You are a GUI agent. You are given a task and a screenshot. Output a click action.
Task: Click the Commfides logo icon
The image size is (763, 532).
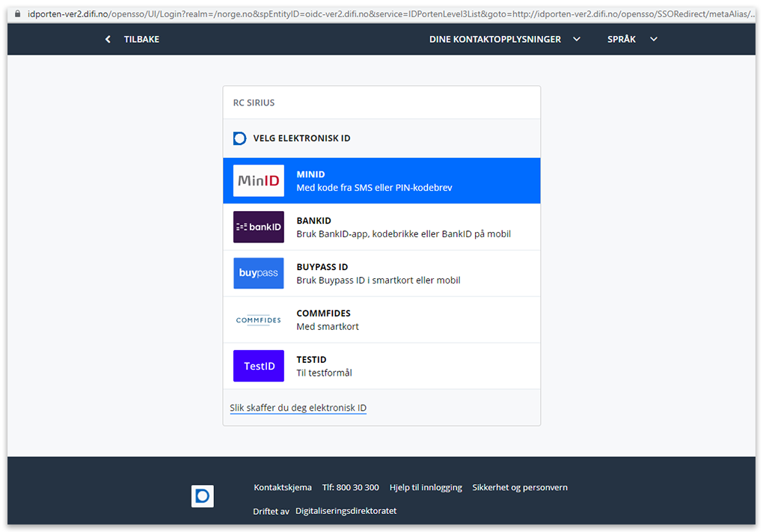[x=258, y=319]
